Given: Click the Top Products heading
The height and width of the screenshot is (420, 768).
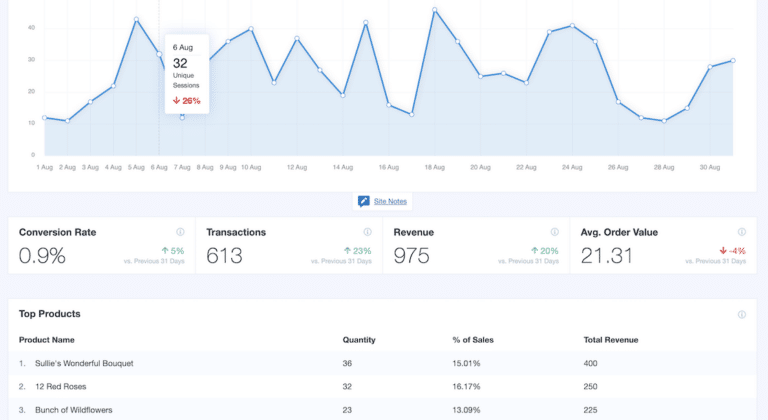Looking at the screenshot, I should click(x=49, y=314).
